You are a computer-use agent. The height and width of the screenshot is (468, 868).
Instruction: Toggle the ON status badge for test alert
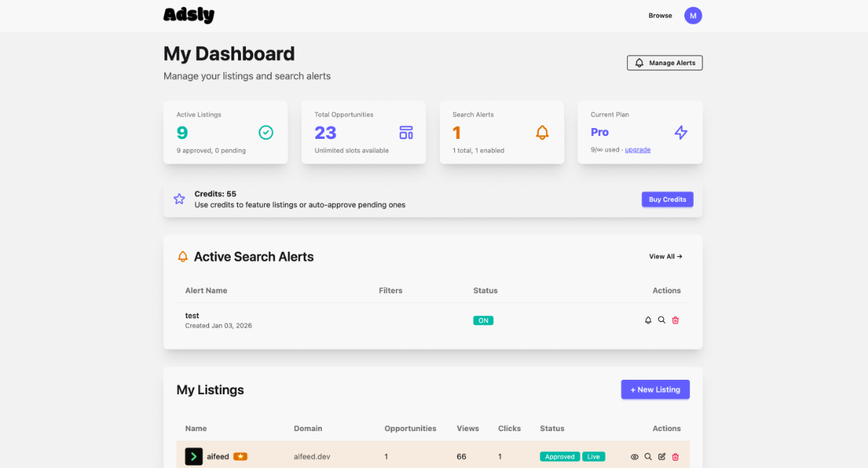pyautogui.click(x=483, y=320)
